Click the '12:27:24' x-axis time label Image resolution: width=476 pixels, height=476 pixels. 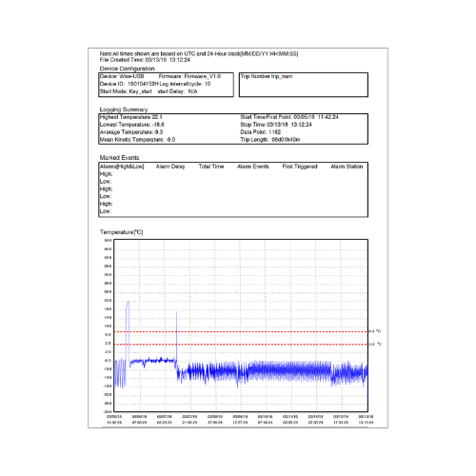240,423
